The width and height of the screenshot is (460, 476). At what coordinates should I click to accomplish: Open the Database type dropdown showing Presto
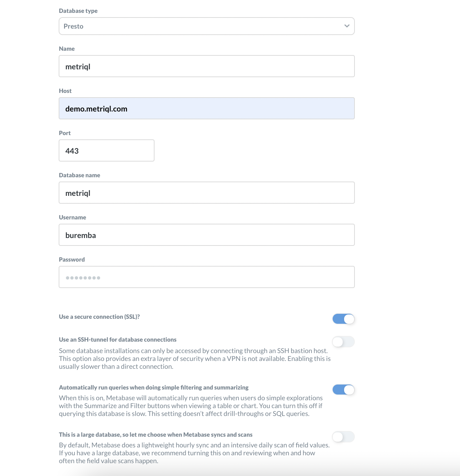(x=206, y=26)
